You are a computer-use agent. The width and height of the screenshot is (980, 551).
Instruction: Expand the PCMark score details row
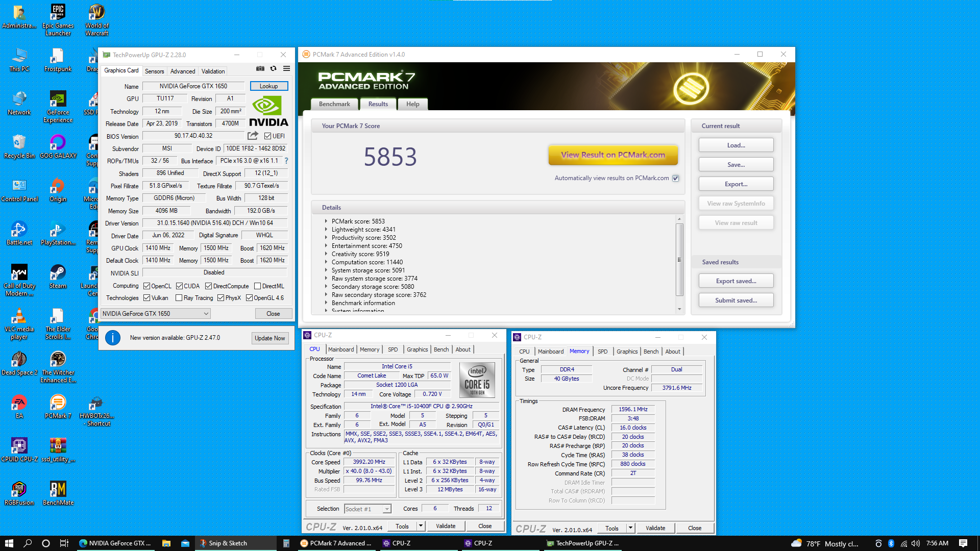click(x=326, y=221)
